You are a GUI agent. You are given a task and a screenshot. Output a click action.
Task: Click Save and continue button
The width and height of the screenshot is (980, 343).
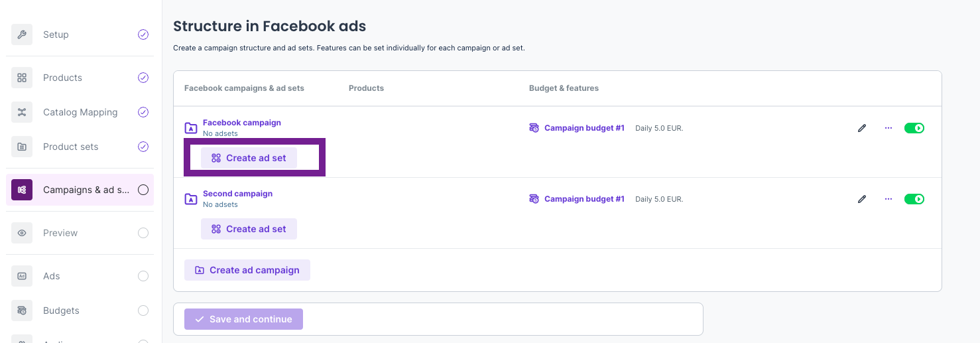(243, 319)
